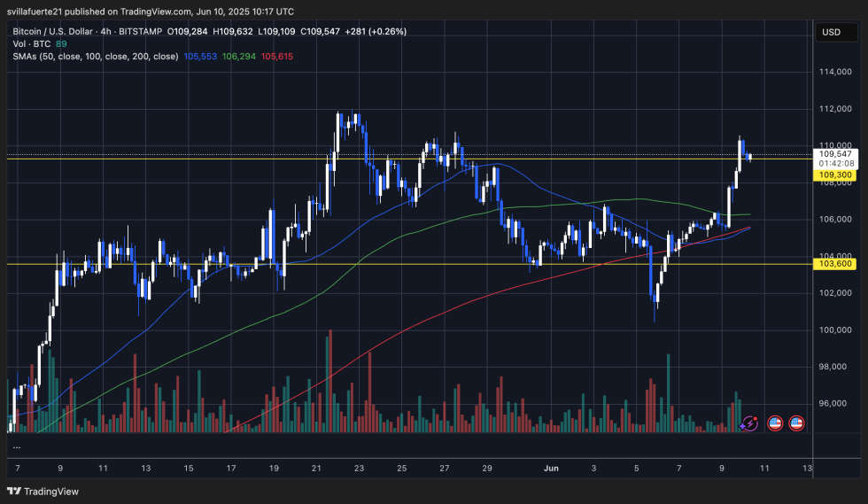Click the purple lightning bolt event icon
Image resolution: width=868 pixels, height=504 pixels.
750,423
